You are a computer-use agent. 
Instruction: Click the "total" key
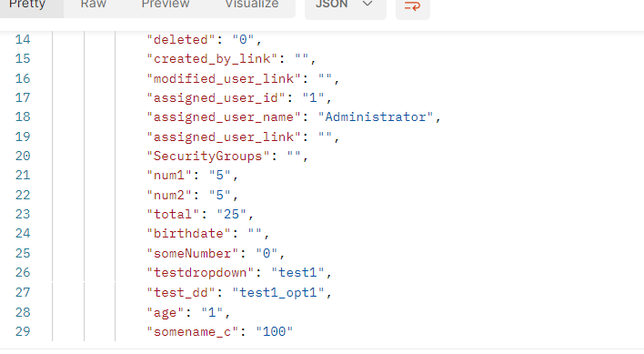pos(173,215)
